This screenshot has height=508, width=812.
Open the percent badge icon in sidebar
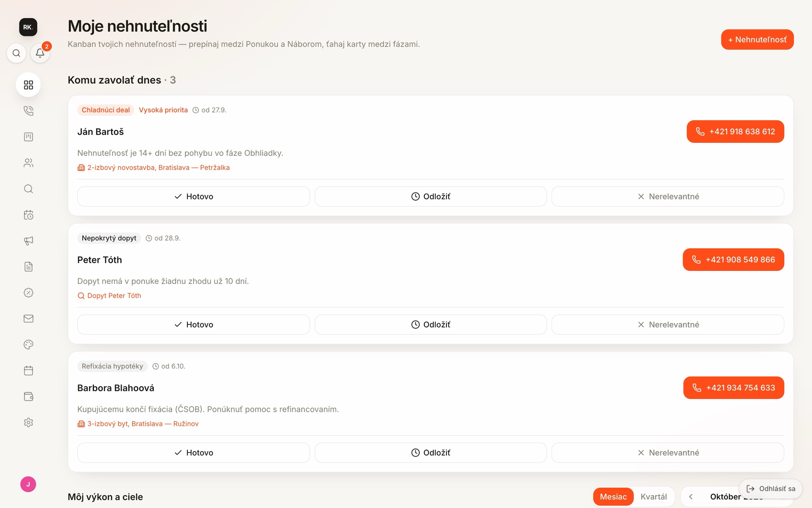[28, 293]
